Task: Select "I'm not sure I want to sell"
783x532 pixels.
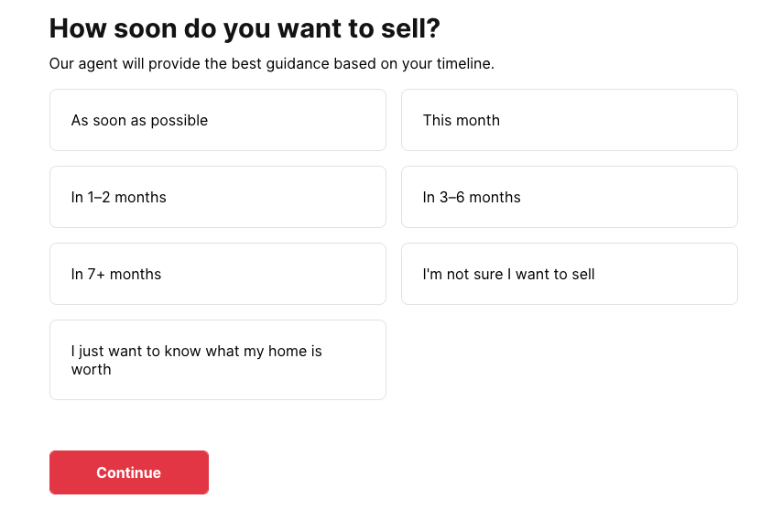Action: coord(569,274)
